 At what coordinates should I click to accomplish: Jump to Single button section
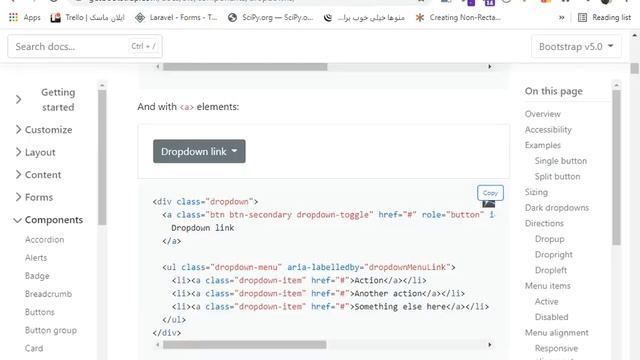(x=561, y=161)
